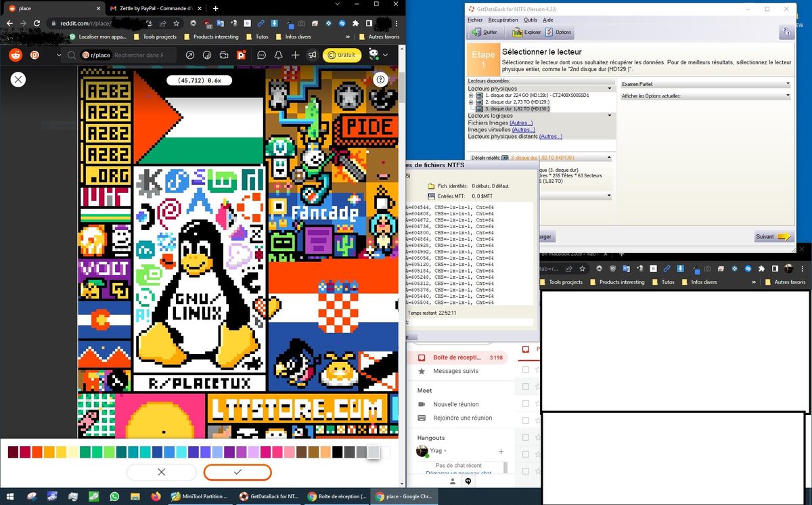The width and height of the screenshot is (812, 505).
Task: Open the Fichier menu in GetDataBack
Action: pyautogui.click(x=475, y=20)
